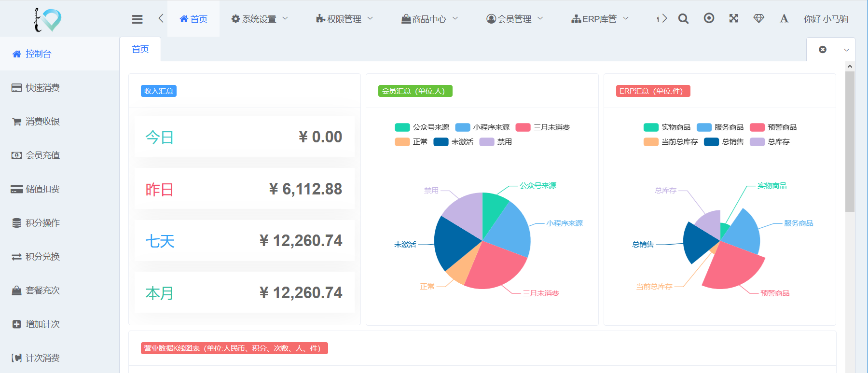The width and height of the screenshot is (868, 373).
Task: Click the home icon beside 控制台
Action: pyautogui.click(x=17, y=54)
